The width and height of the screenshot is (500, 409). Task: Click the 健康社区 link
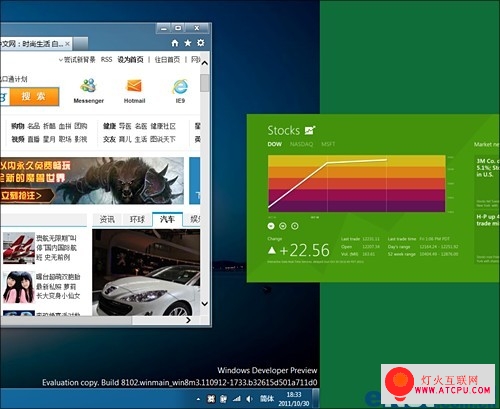tap(163, 126)
